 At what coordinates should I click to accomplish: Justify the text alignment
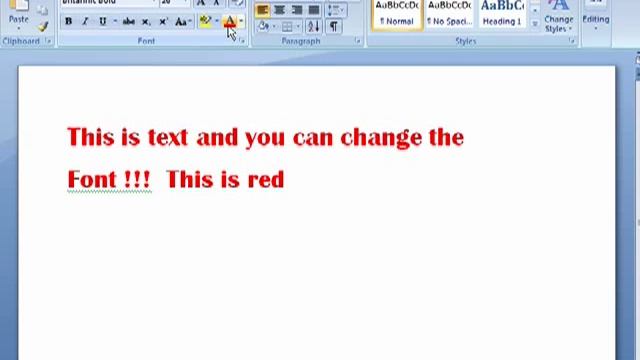[314, 10]
